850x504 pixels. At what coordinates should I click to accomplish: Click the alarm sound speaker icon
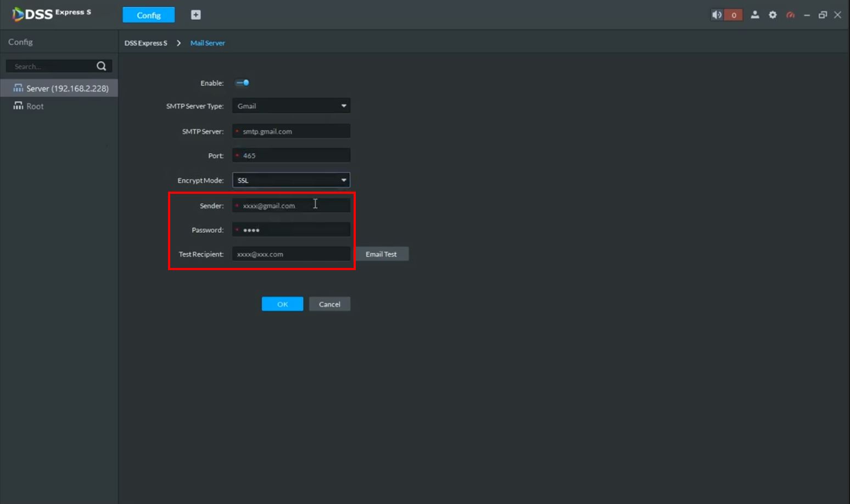(717, 15)
